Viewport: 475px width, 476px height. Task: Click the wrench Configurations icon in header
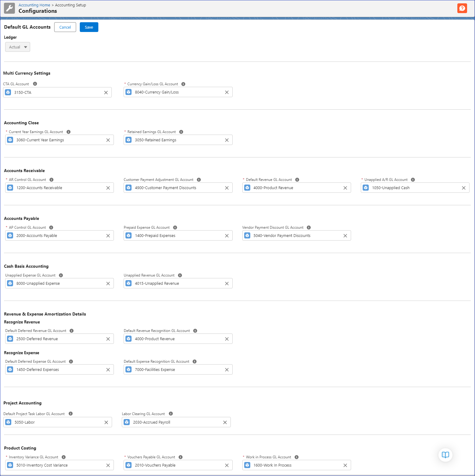pyautogui.click(x=9, y=8)
